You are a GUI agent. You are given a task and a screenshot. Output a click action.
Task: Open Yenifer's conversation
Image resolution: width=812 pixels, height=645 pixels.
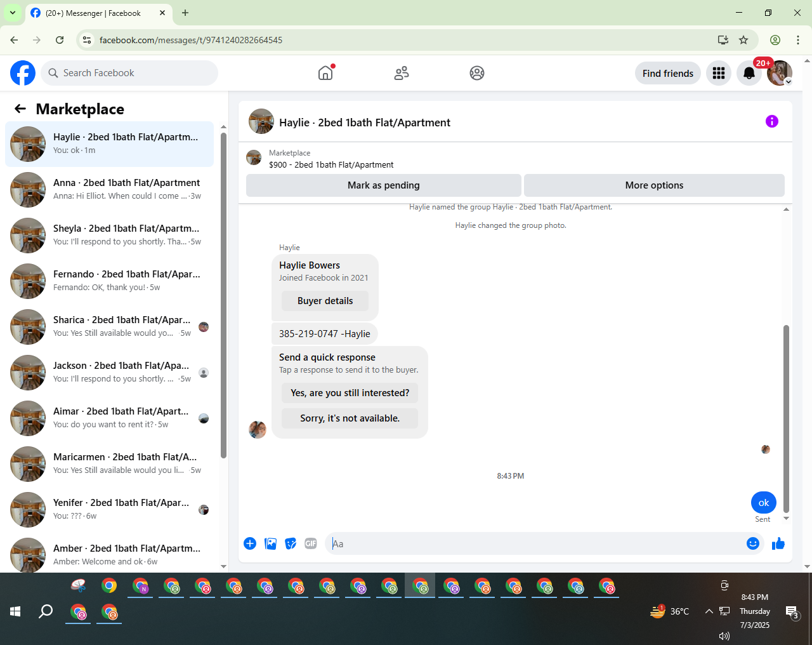pyautogui.click(x=109, y=510)
